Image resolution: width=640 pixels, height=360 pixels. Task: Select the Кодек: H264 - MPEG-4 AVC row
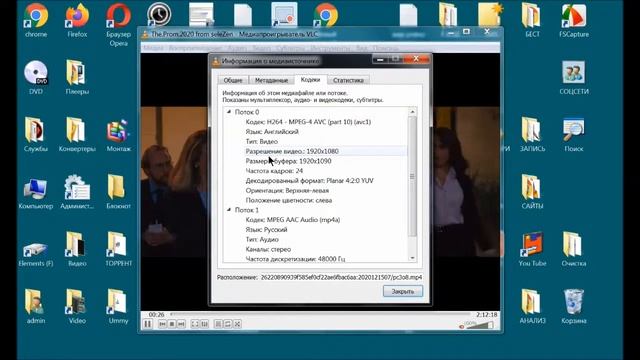click(308, 122)
